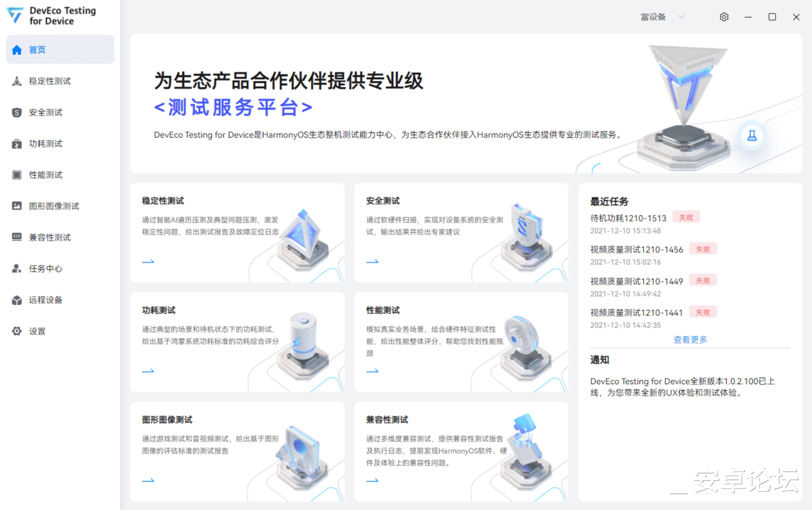Viewport: 812px width, 510px height.
Task: Click the 稳定性测试 sidebar icon
Action: [x=17, y=81]
